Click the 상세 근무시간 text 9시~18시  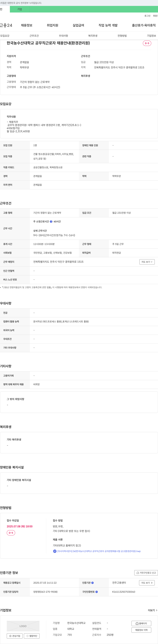[54, 235]
